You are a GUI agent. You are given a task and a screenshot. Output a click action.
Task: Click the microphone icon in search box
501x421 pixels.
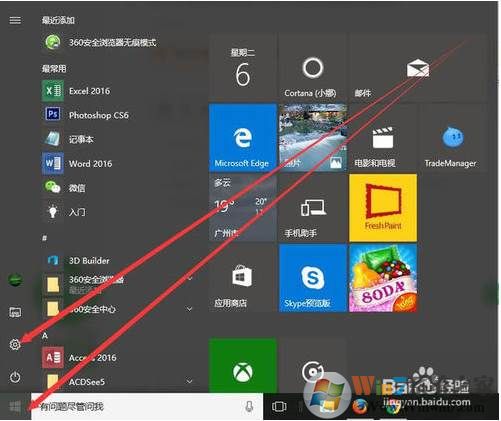[x=249, y=406]
